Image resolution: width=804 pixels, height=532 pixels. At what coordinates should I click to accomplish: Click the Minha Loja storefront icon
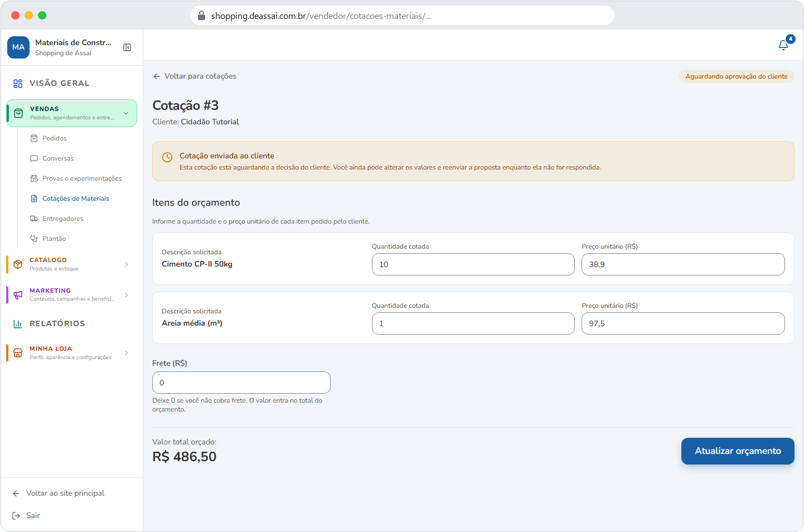click(x=18, y=353)
